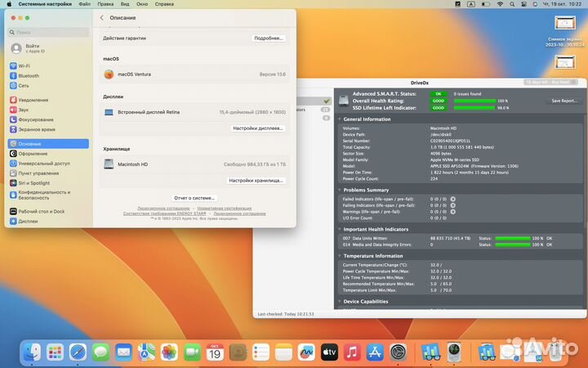Open Messages app in Dock
588x368 pixels.
[101, 352]
